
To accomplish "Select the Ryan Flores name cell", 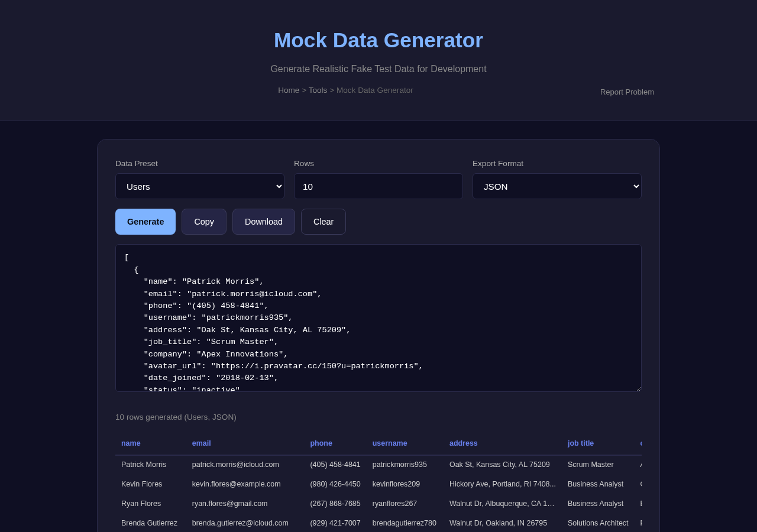I will [x=141, y=504].
